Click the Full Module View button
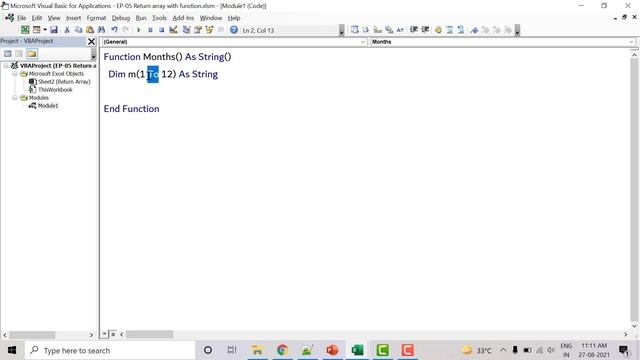640x360 pixels. (x=113, y=334)
